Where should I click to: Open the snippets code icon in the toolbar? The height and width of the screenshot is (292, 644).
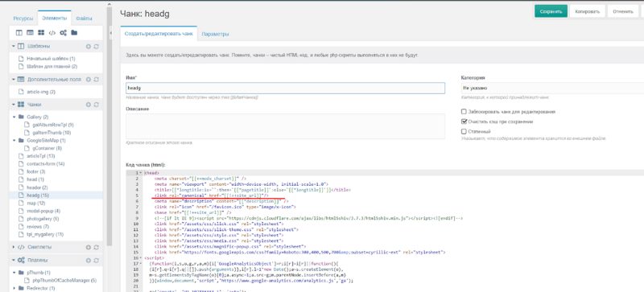tap(52, 32)
